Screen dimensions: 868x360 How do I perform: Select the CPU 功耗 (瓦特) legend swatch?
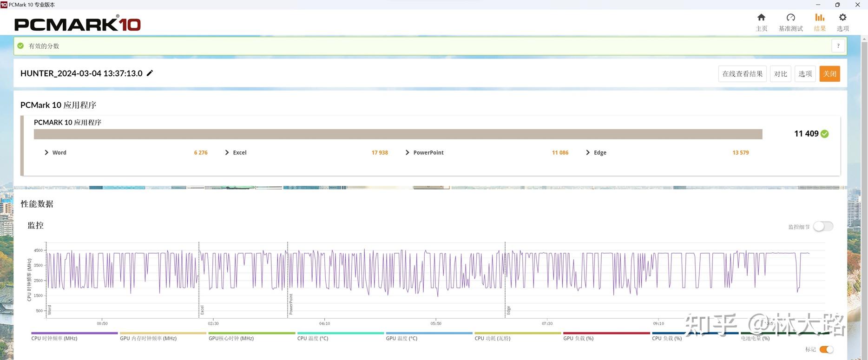click(x=518, y=333)
